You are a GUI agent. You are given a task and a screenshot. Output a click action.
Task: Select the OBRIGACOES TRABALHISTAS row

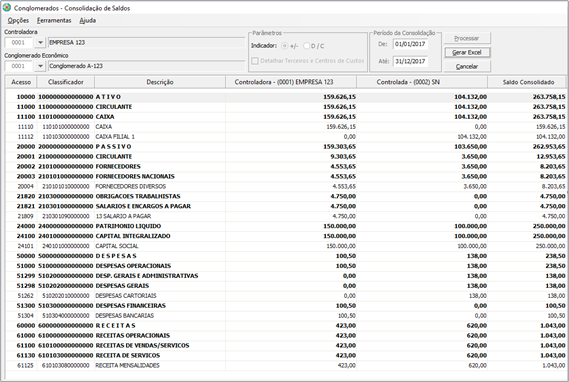(x=286, y=196)
